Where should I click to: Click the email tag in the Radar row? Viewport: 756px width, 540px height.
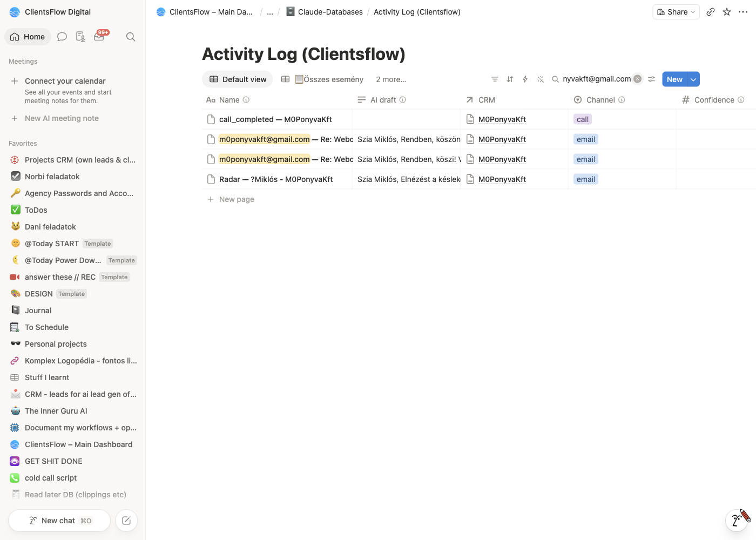(586, 179)
